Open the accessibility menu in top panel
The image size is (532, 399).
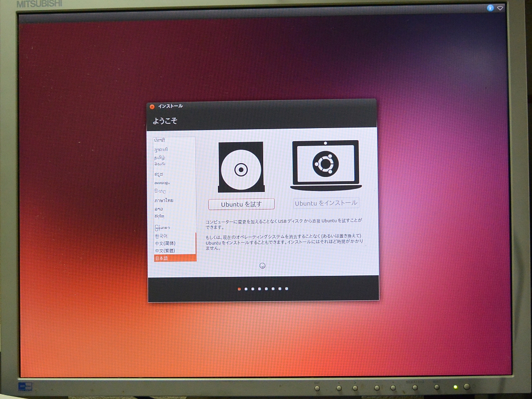point(490,8)
